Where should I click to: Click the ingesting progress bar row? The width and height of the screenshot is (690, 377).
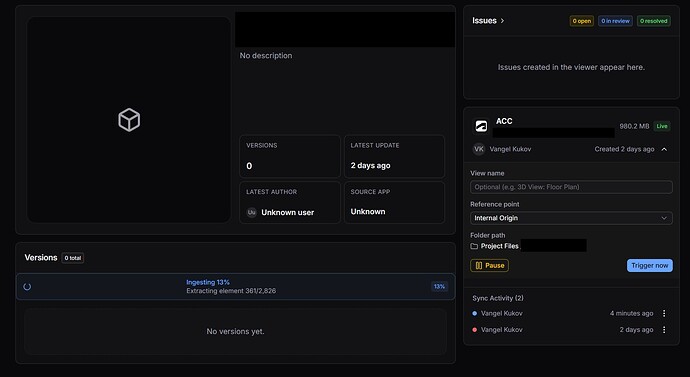tap(235, 287)
